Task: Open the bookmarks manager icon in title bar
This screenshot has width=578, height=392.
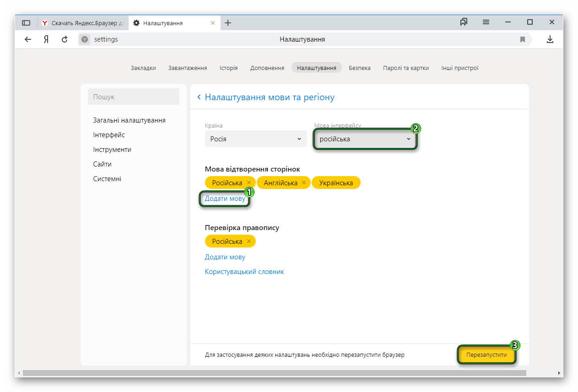Action: [464, 22]
